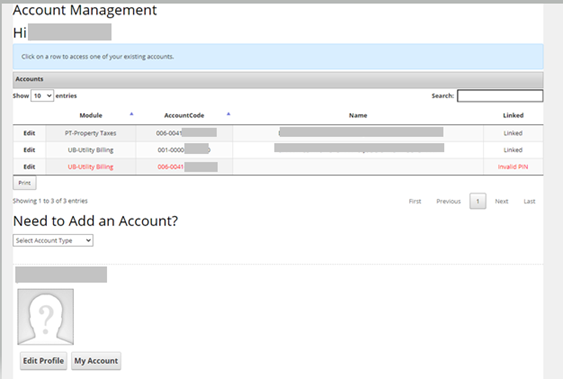563x379 pixels.
Task: Open the UB-Utility Billing 001-0000 row
Action: (x=278, y=150)
